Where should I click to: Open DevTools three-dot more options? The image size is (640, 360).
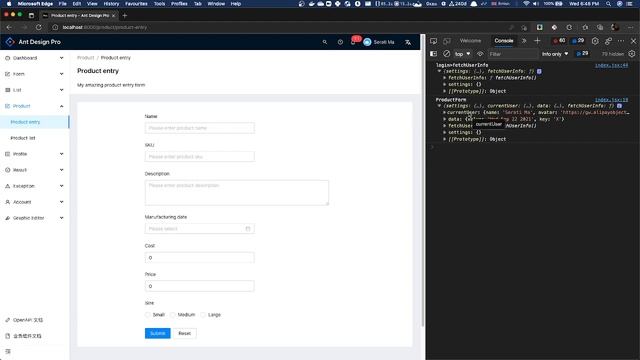tap(621, 41)
